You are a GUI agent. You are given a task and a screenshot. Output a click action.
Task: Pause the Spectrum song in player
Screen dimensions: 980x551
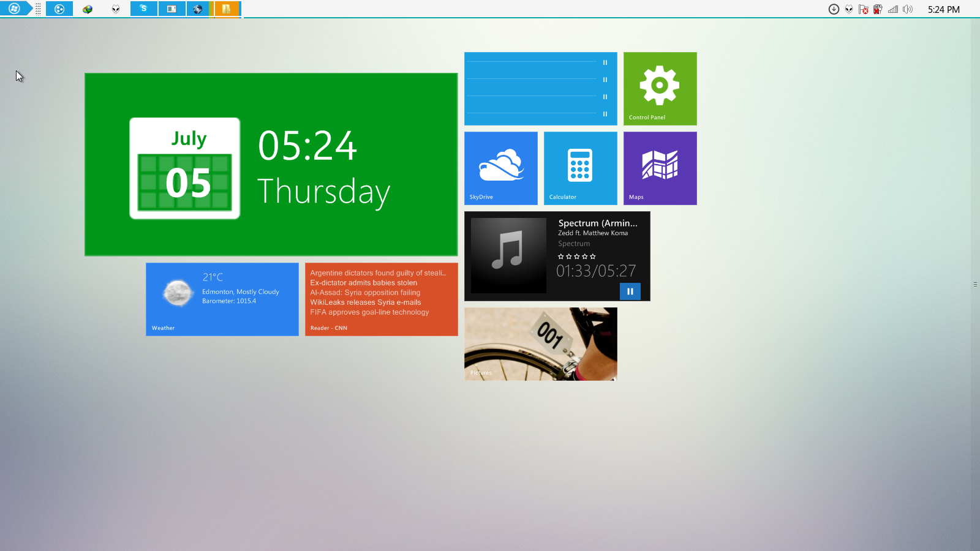tap(630, 291)
